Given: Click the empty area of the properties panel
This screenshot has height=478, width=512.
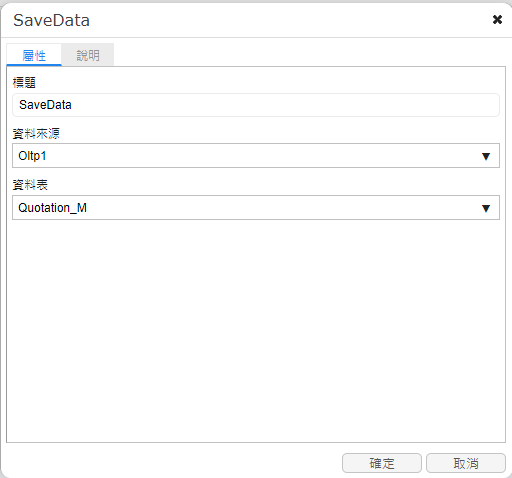Looking at the screenshot, I should [256, 330].
